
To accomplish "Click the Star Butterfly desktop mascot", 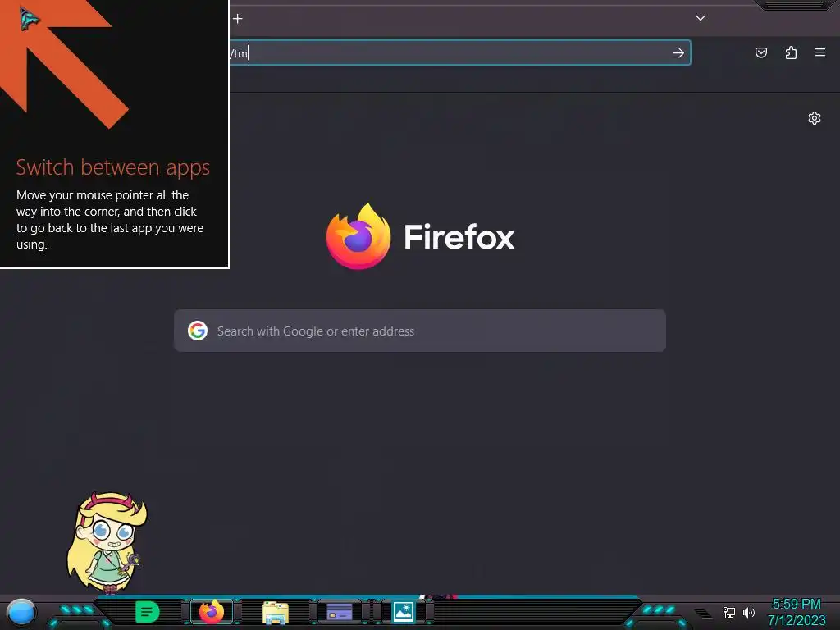I will (x=107, y=543).
